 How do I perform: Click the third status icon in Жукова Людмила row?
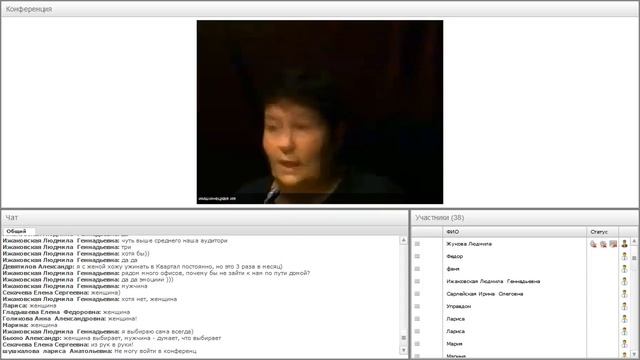point(613,244)
